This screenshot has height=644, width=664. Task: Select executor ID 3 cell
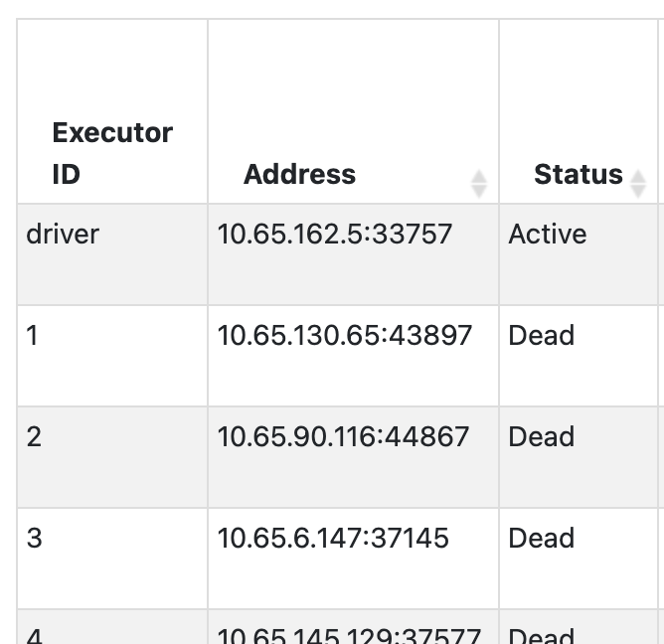coord(34,539)
